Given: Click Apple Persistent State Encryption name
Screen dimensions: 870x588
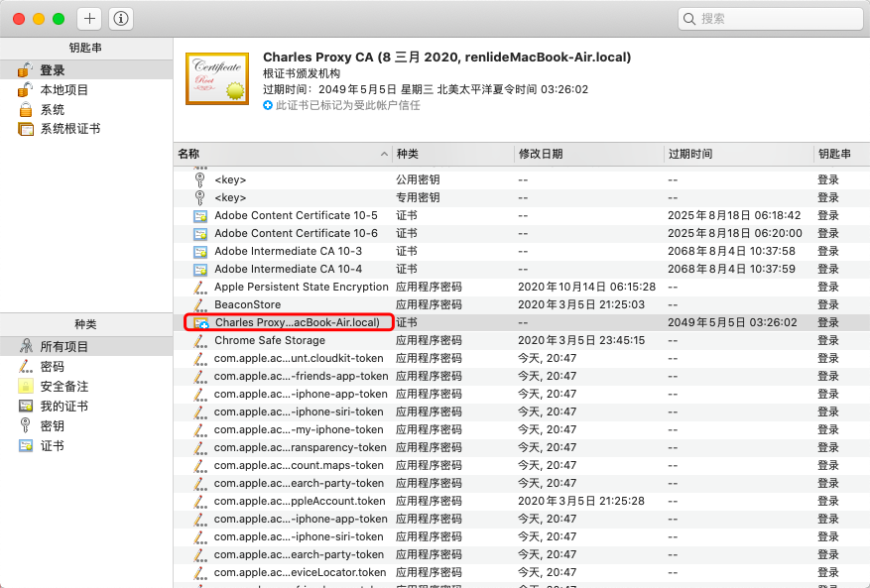Looking at the screenshot, I should [x=302, y=287].
